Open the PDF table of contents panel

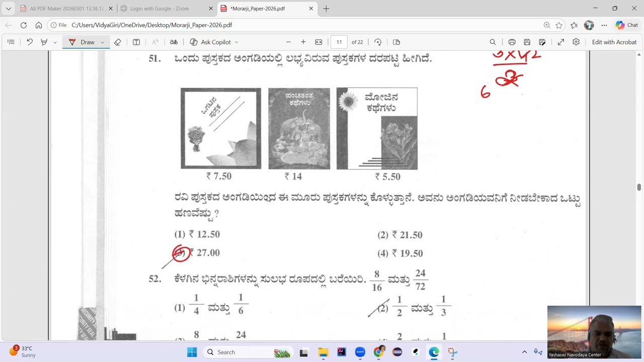[x=11, y=42]
